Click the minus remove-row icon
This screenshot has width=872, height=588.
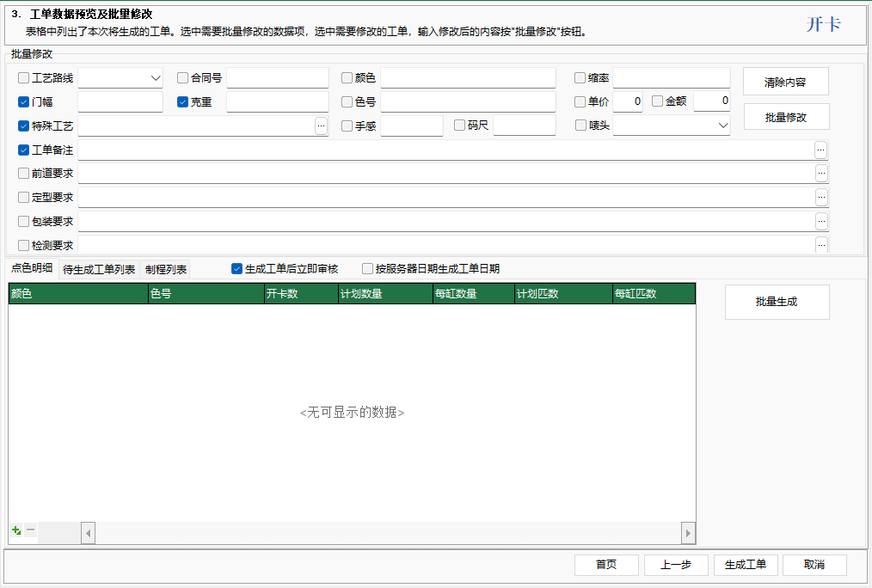pos(29,530)
